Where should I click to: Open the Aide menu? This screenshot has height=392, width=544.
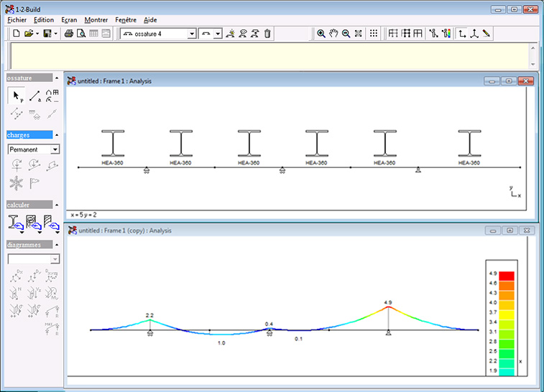pyautogui.click(x=150, y=20)
